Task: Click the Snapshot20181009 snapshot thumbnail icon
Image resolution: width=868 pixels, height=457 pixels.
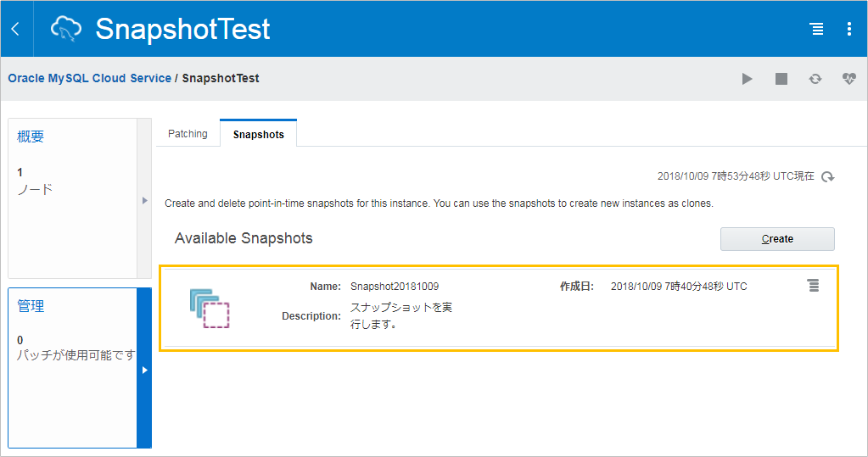Action: 210,308
